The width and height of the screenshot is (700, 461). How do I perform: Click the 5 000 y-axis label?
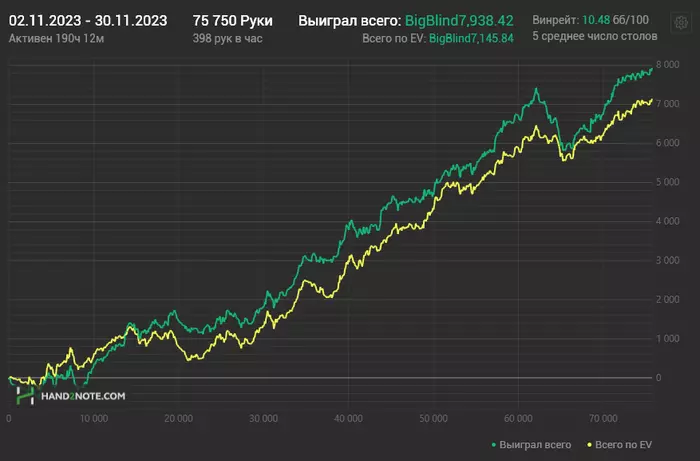coord(667,182)
